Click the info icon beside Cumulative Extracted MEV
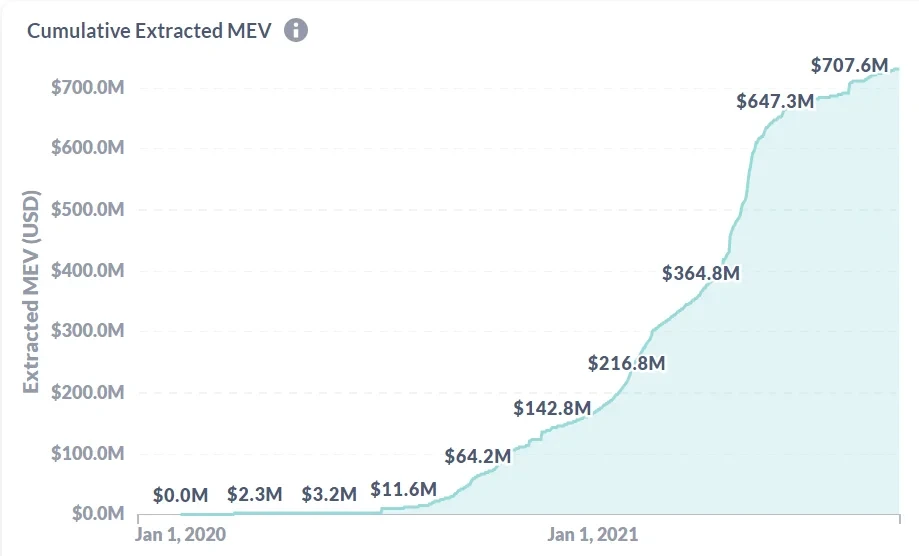Screen dimensions: 919x556 [x=296, y=30]
